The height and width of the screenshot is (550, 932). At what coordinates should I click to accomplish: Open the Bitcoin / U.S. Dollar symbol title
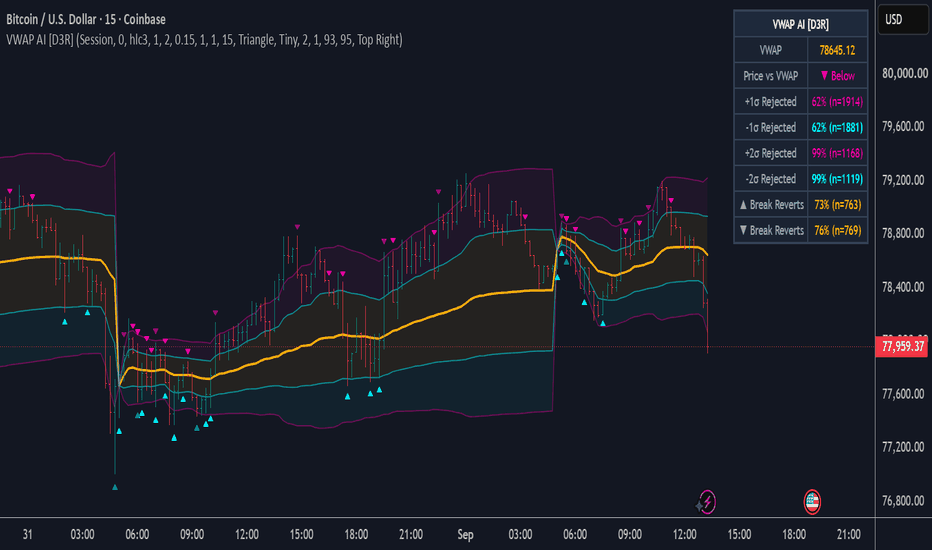tap(86, 20)
